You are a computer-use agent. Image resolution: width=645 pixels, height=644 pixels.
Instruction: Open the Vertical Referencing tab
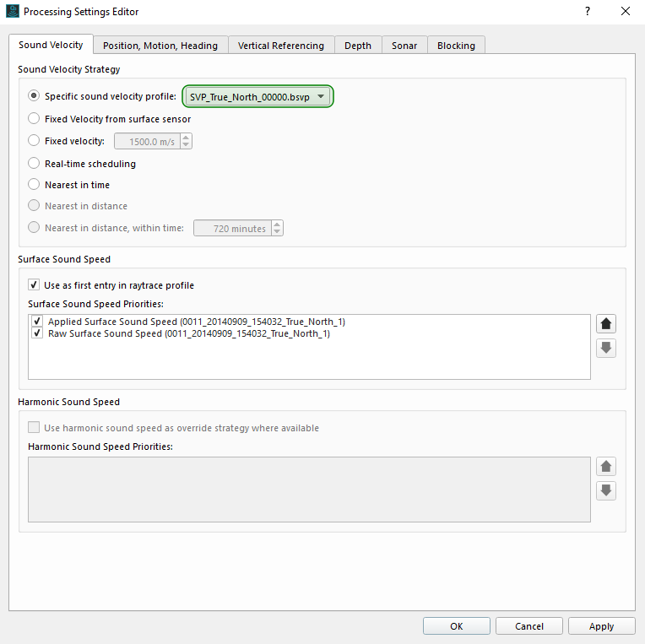pos(281,46)
